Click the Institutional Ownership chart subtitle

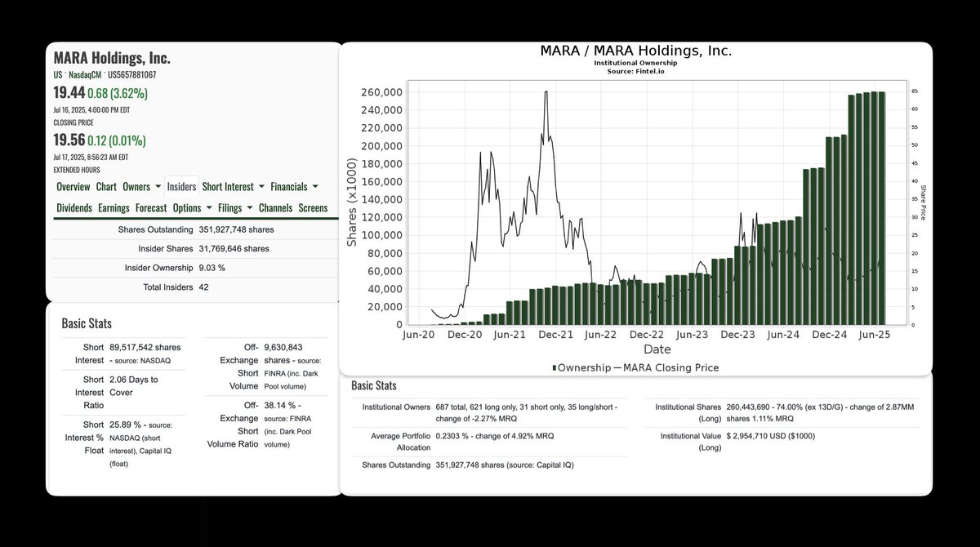(x=636, y=63)
